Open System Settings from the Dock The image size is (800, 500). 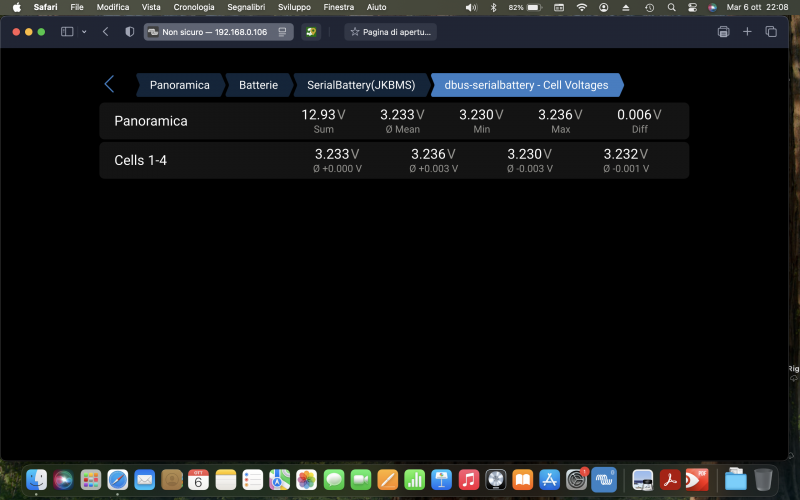(x=577, y=480)
